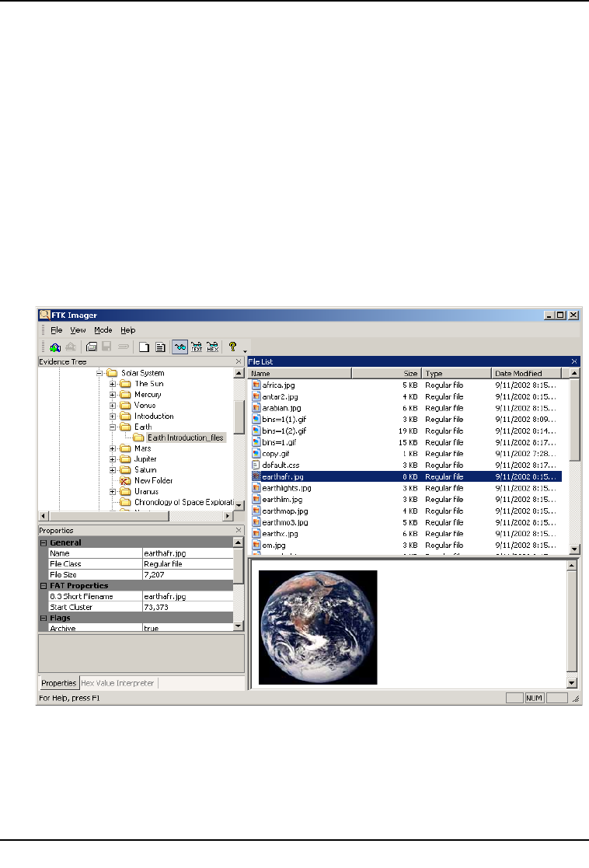
Task: Select copy.gif file icon
Action: pos(256,453)
